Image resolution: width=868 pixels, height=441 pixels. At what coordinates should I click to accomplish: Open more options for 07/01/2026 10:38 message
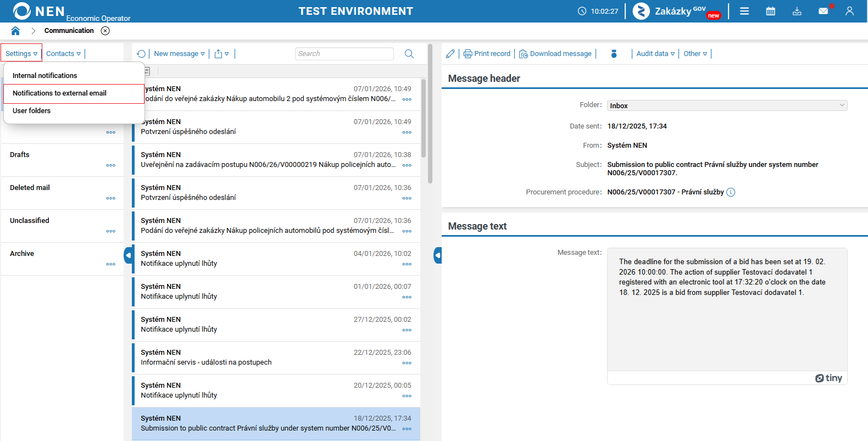[407, 165]
